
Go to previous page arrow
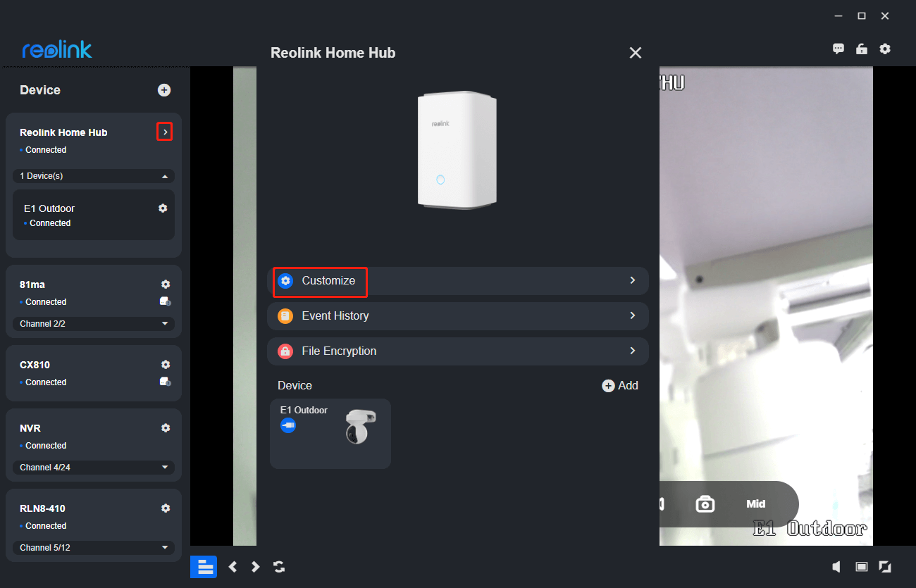[x=233, y=567]
